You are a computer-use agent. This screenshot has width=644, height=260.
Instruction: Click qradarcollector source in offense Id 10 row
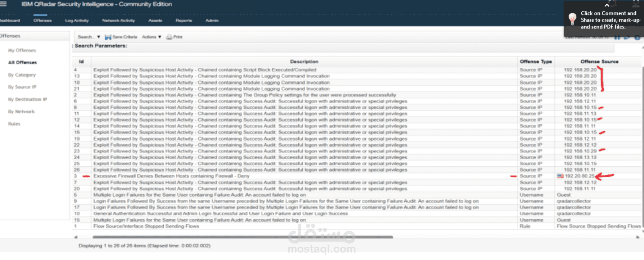pyautogui.click(x=574, y=214)
